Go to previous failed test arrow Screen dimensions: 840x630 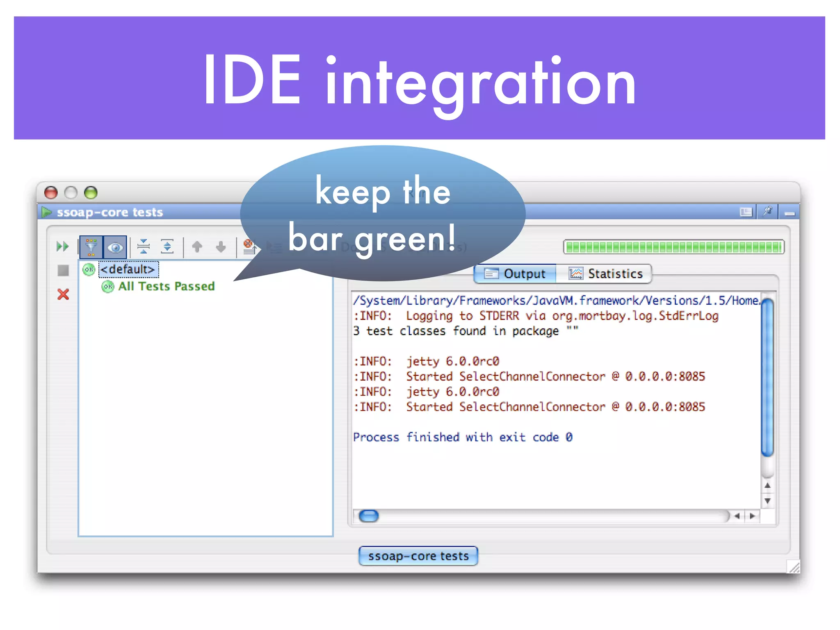click(197, 247)
